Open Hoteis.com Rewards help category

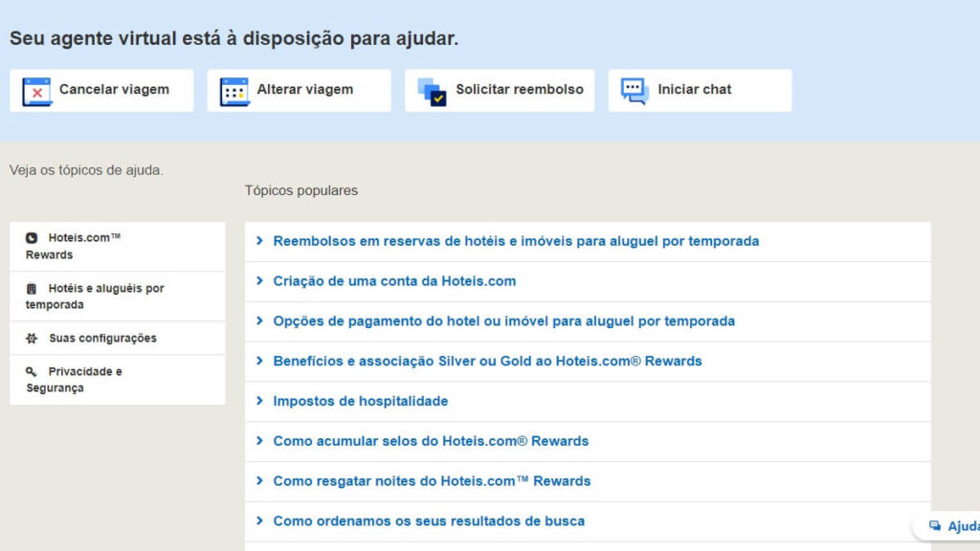118,246
